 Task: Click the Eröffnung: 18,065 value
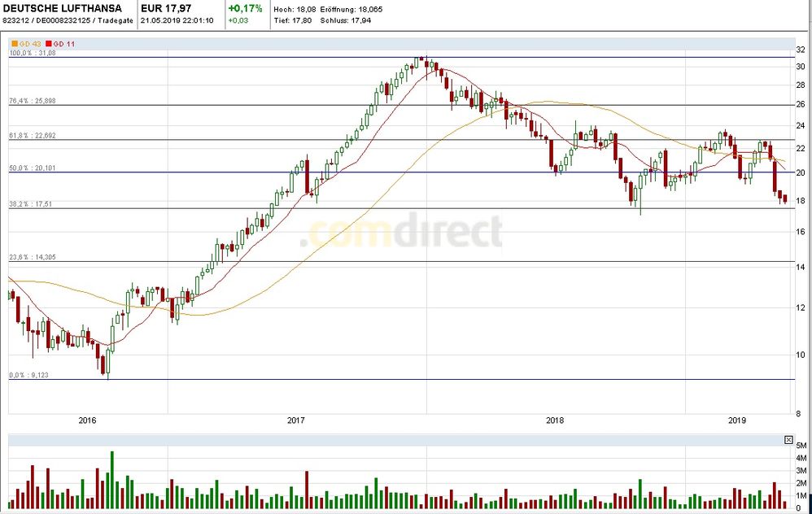coord(351,9)
